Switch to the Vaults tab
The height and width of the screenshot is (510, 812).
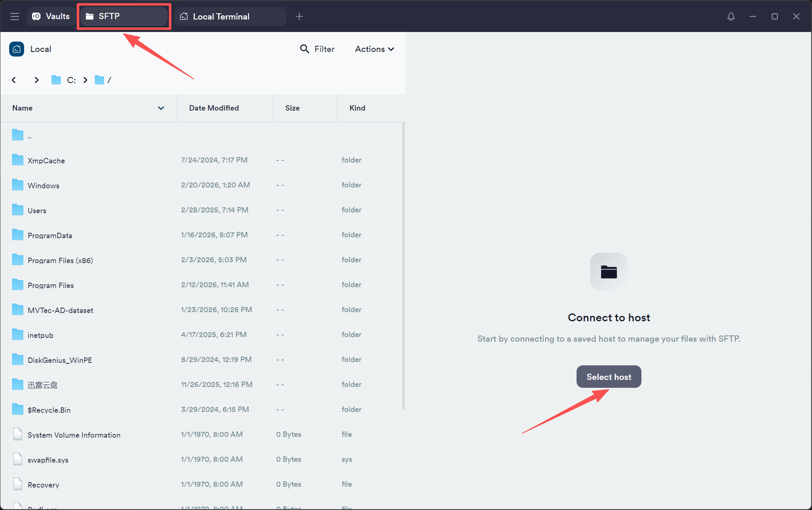(x=51, y=16)
